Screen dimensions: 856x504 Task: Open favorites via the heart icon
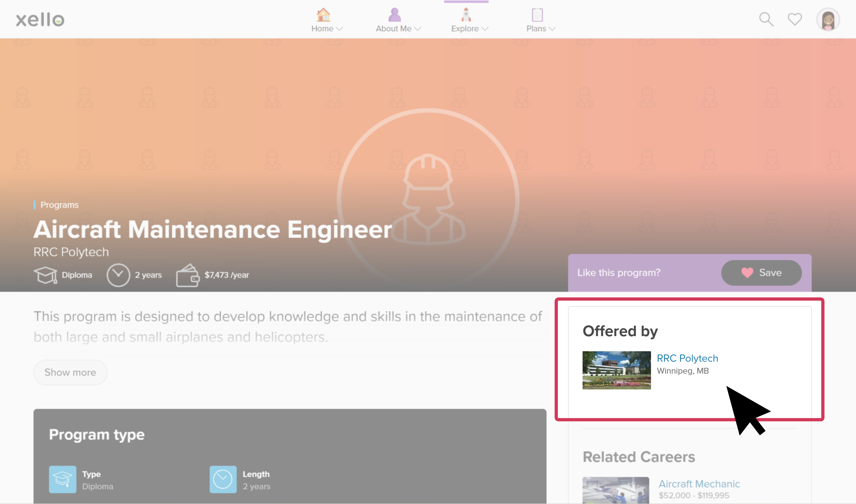coord(795,19)
